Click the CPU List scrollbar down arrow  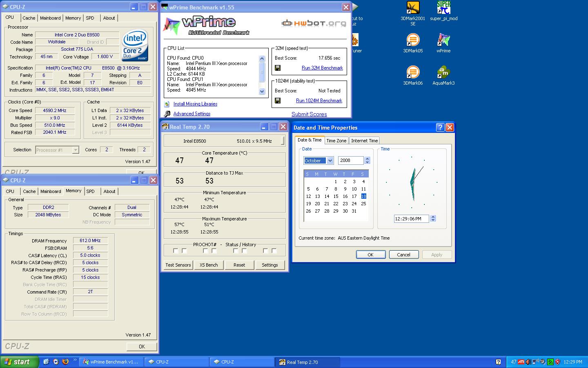point(262,92)
